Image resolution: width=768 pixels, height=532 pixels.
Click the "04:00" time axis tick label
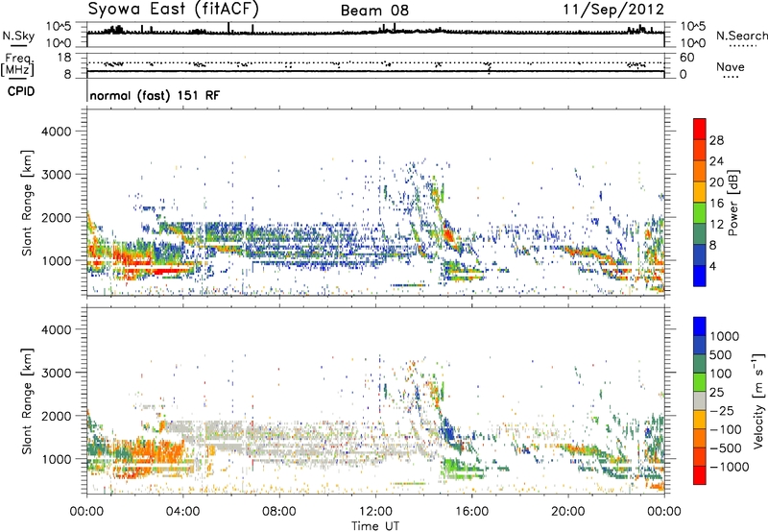click(182, 512)
